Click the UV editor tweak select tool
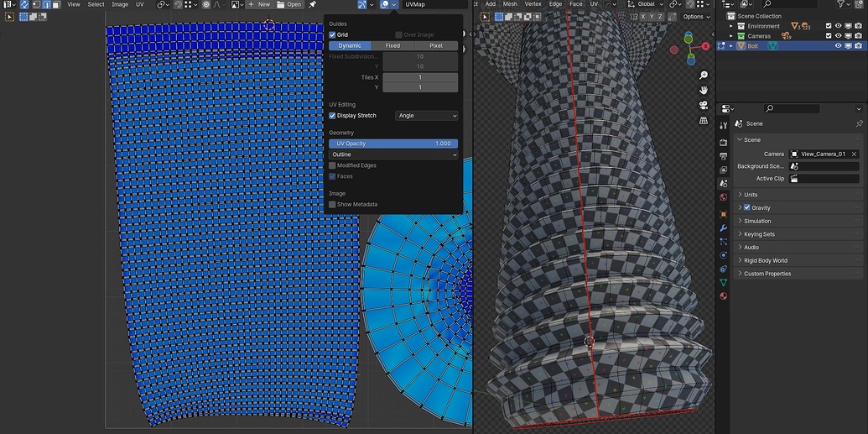 (9, 17)
